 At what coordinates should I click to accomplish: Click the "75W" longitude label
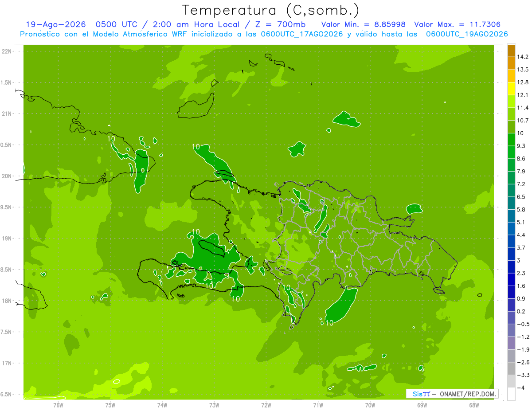pos(110,405)
